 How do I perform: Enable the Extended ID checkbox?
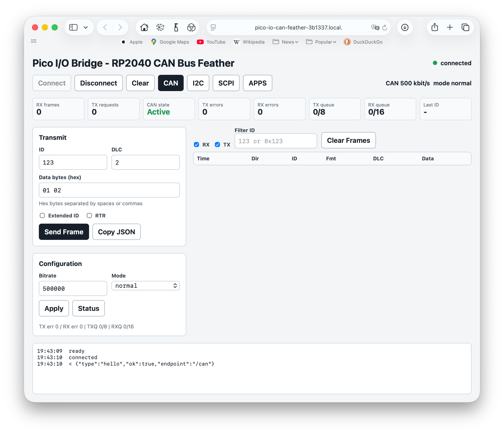(x=42, y=216)
